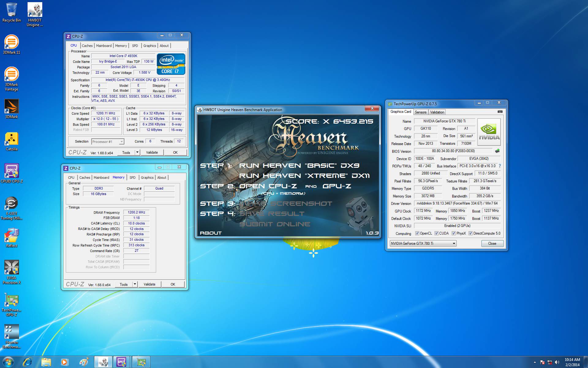This screenshot has height=368, width=588.
Task: Open the Windows Start button
Action: pos(8,362)
